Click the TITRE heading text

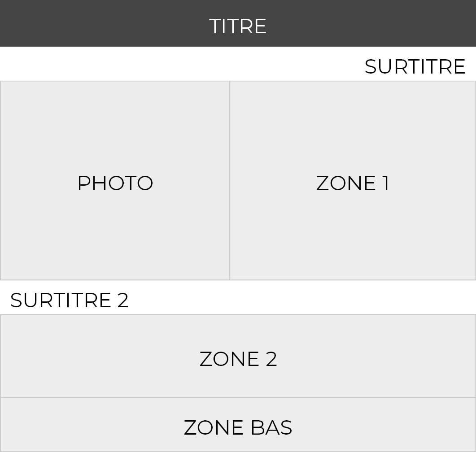tap(238, 26)
